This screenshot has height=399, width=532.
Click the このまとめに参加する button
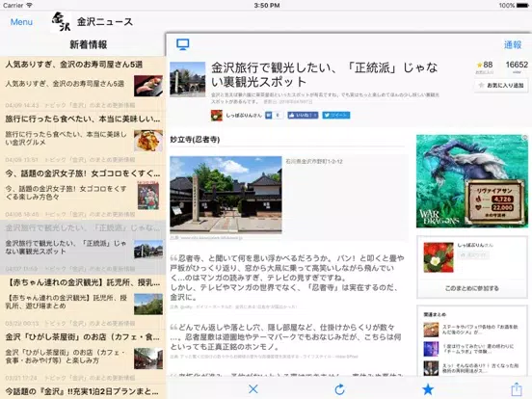point(472,288)
